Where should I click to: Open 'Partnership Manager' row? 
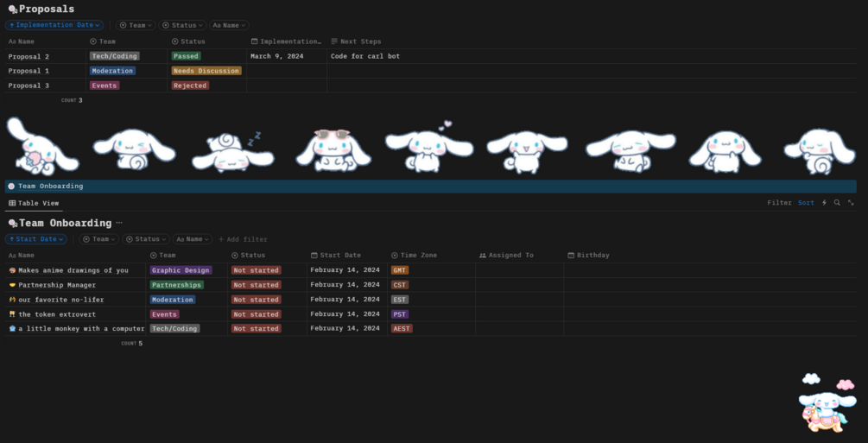pyautogui.click(x=57, y=285)
